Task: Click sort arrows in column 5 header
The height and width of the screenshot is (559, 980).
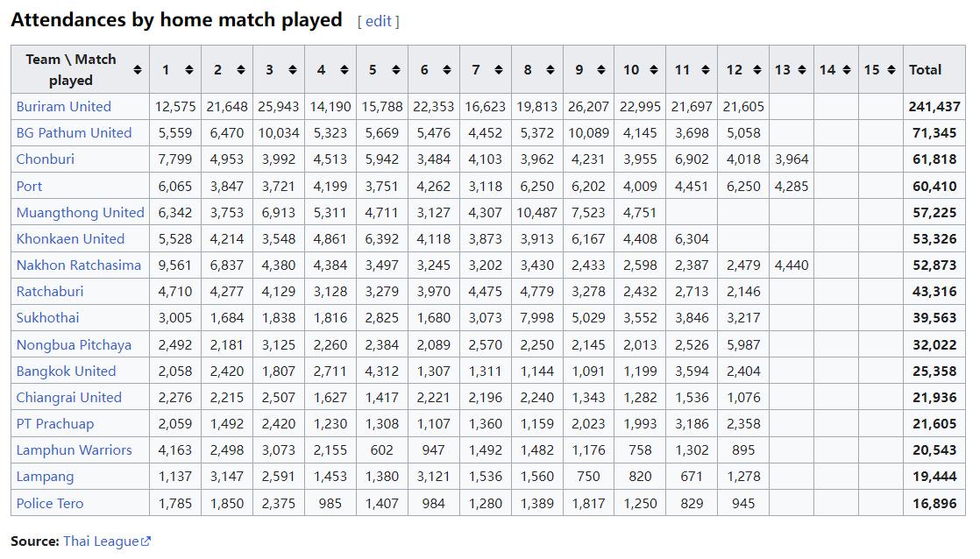Action: point(396,70)
